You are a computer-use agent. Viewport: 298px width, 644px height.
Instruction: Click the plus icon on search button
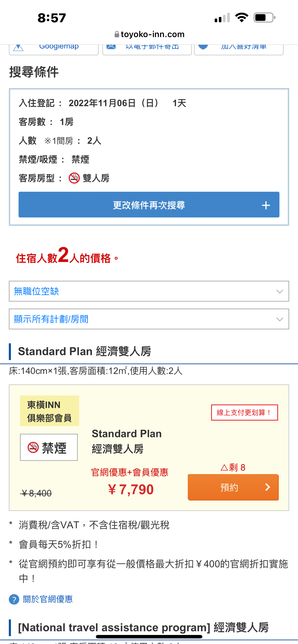(x=266, y=205)
